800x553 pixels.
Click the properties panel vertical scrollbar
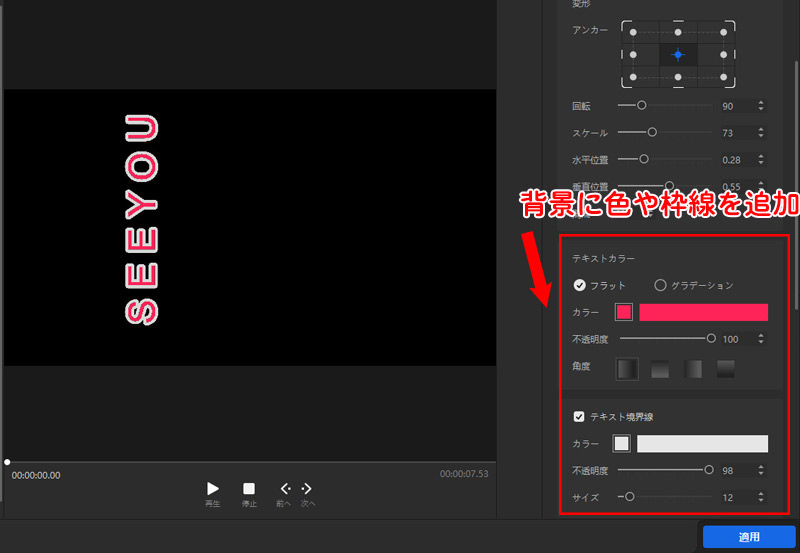tap(797, 184)
